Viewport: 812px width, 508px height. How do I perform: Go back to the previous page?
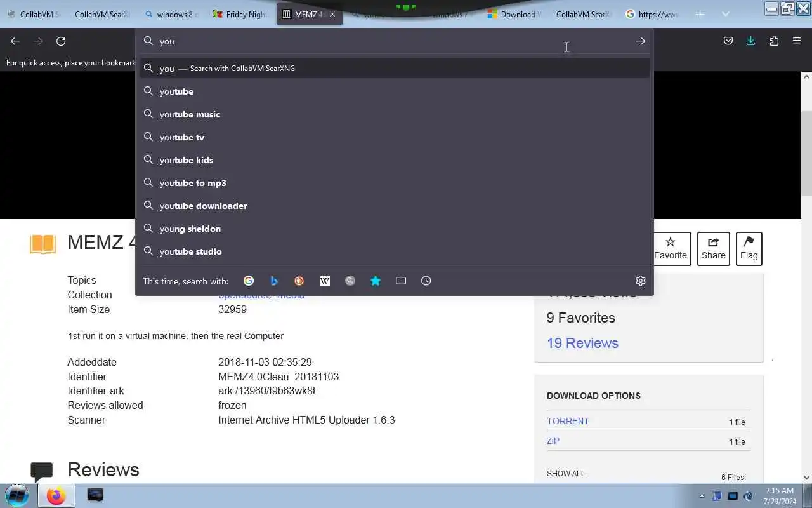coord(15,41)
